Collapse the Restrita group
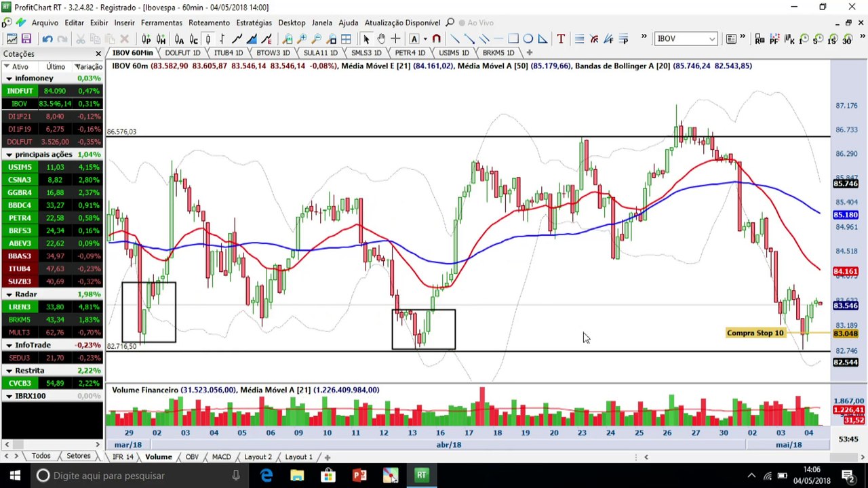 (x=9, y=371)
